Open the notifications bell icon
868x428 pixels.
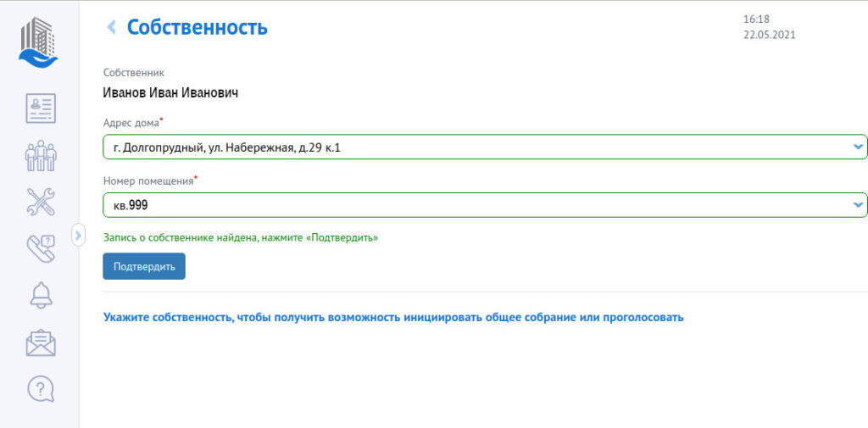(41, 295)
